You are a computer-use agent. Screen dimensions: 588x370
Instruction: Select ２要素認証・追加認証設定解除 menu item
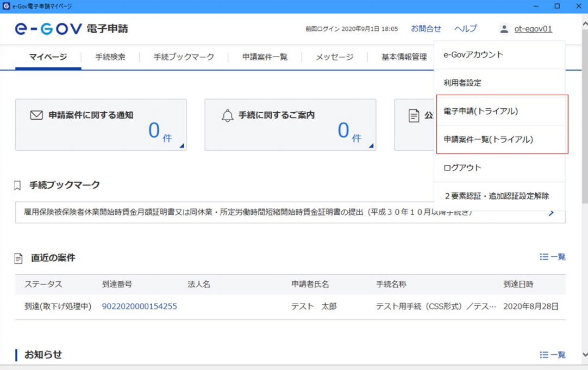tap(499, 196)
